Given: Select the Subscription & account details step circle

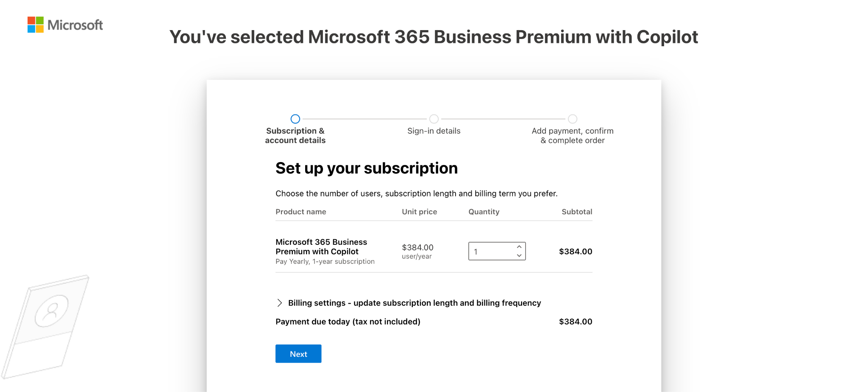Looking at the screenshot, I should pos(295,119).
